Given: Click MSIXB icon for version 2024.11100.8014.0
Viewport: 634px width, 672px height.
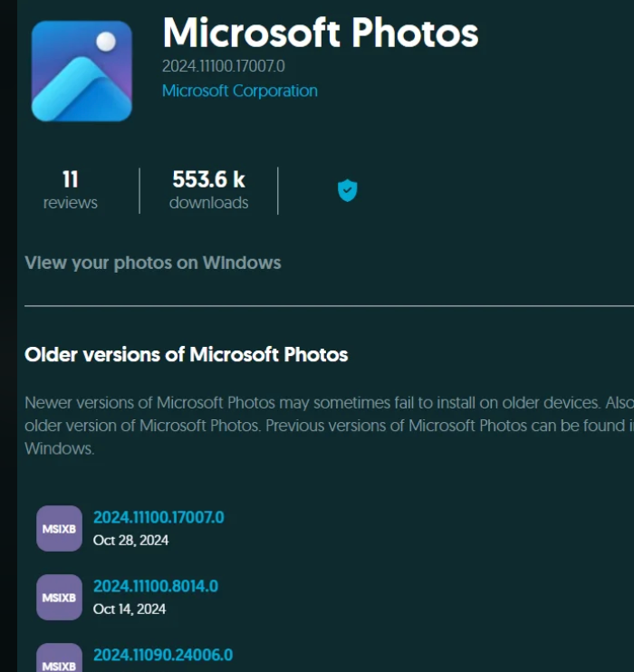Looking at the screenshot, I should [59, 597].
